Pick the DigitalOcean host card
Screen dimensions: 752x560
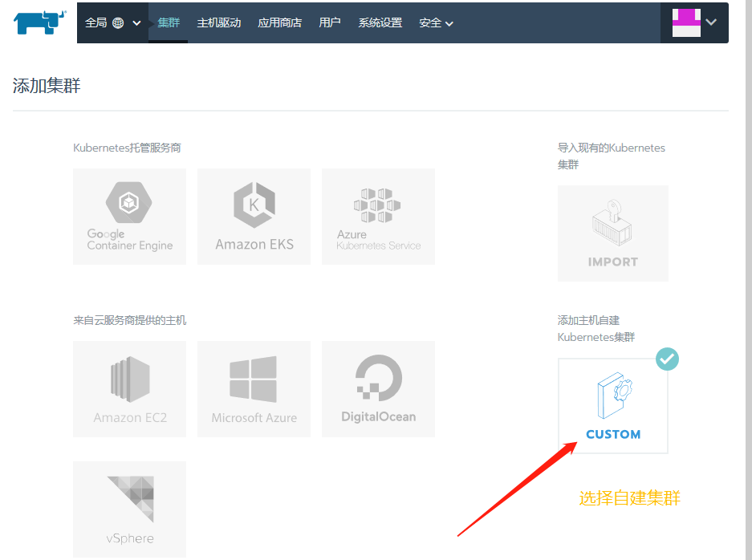click(x=378, y=389)
